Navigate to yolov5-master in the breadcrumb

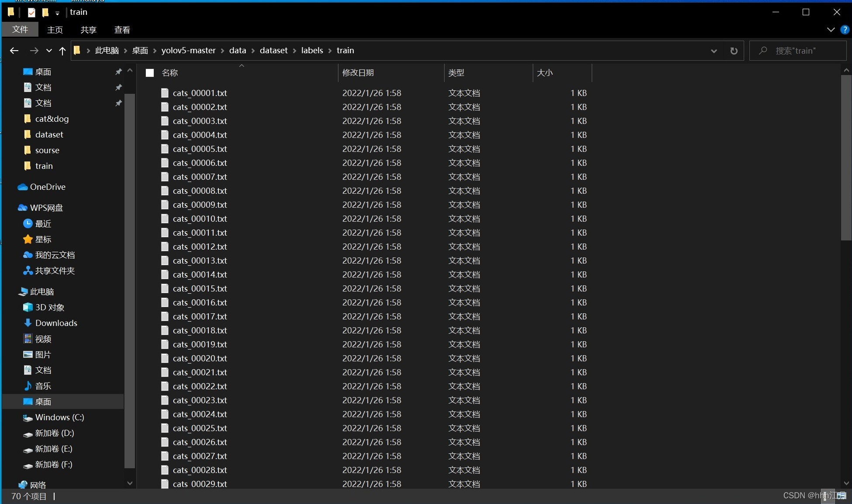coord(189,51)
